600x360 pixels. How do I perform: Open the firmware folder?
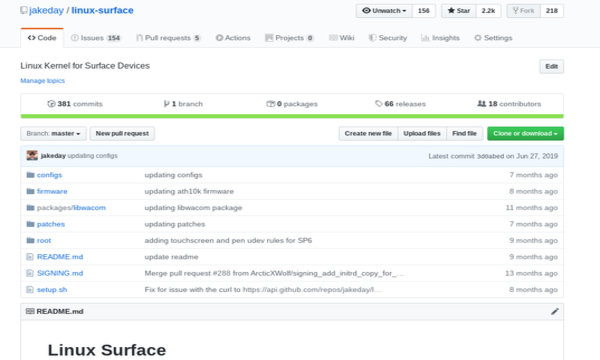pos(52,191)
